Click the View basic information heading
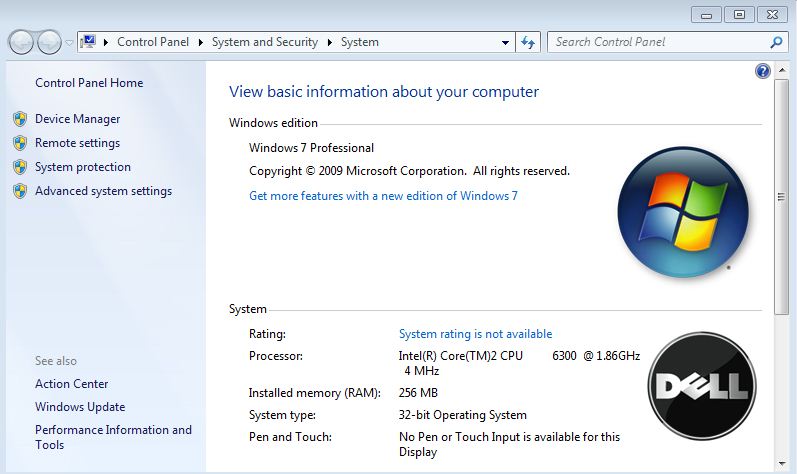 point(384,91)
